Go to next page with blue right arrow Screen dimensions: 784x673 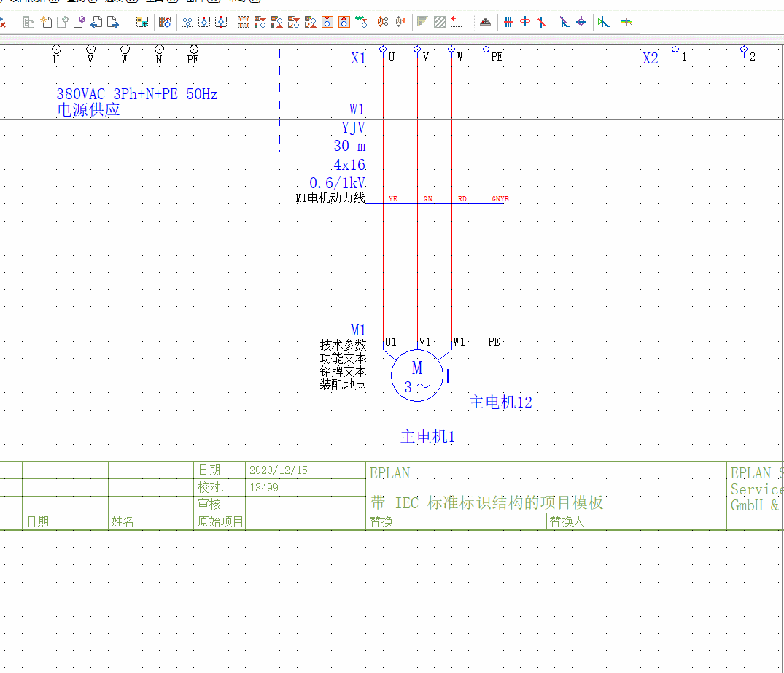coord(113,22)
